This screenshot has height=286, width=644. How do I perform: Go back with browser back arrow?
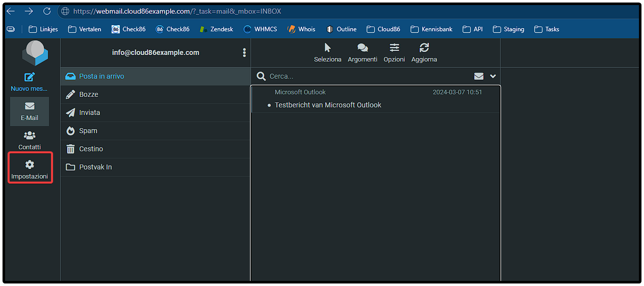11,11
